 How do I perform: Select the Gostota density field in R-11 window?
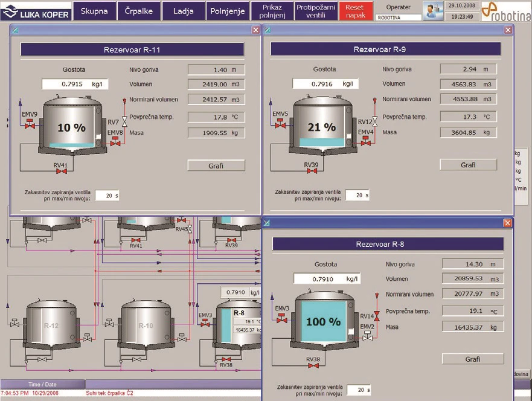point(74,83)
